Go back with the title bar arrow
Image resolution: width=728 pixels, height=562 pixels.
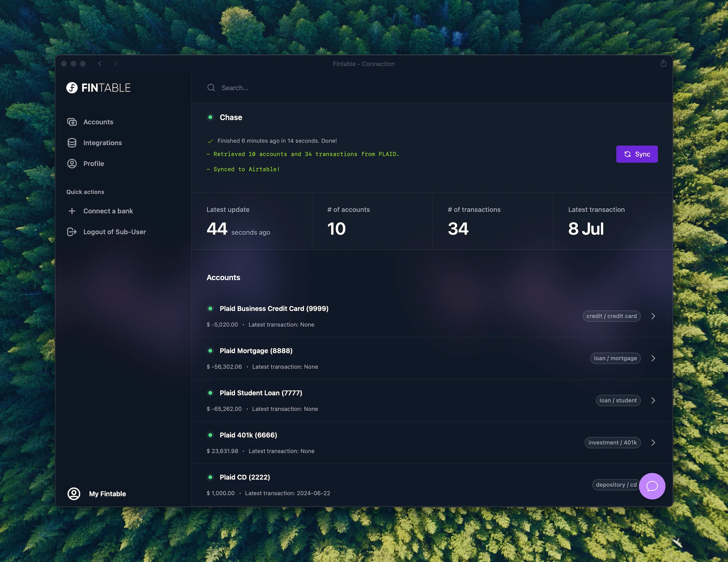point(100,63)
